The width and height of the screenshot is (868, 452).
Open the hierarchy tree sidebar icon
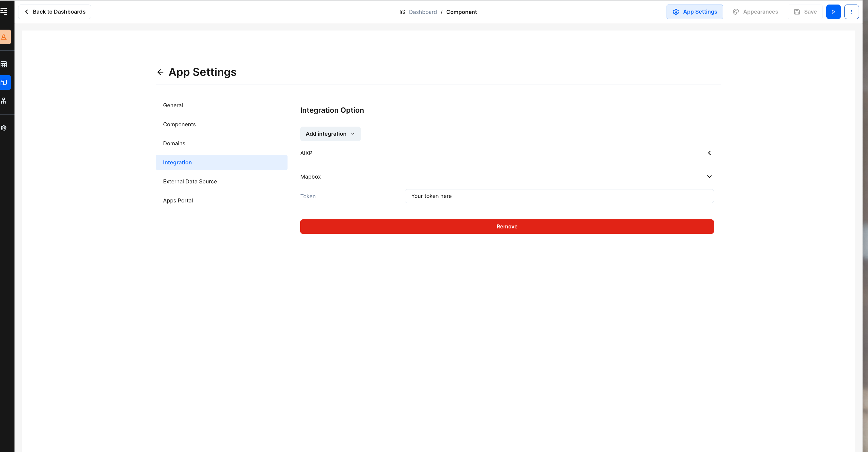click(x=4, y=100)
